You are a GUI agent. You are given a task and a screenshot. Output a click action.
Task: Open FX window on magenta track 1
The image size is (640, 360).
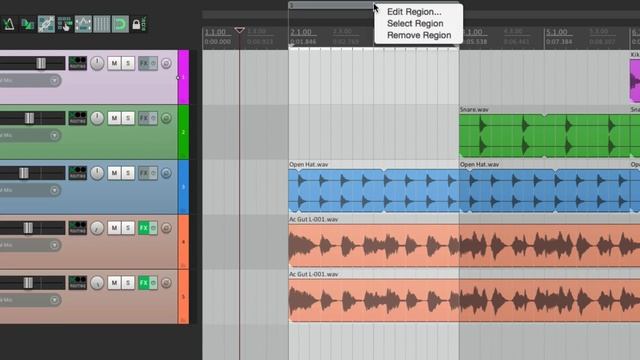point(144,63)
